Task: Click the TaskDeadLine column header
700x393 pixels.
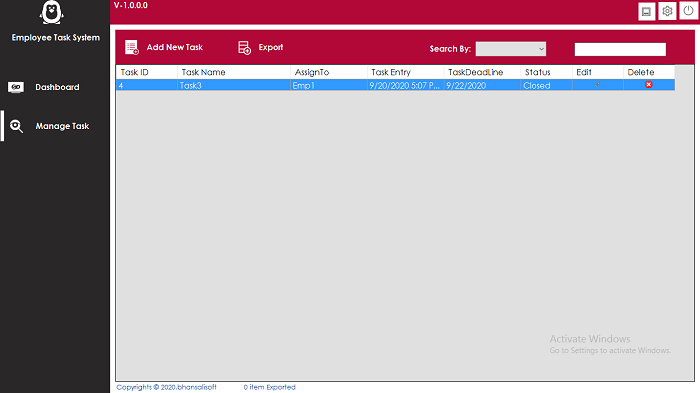Action: tap(482, 72)
